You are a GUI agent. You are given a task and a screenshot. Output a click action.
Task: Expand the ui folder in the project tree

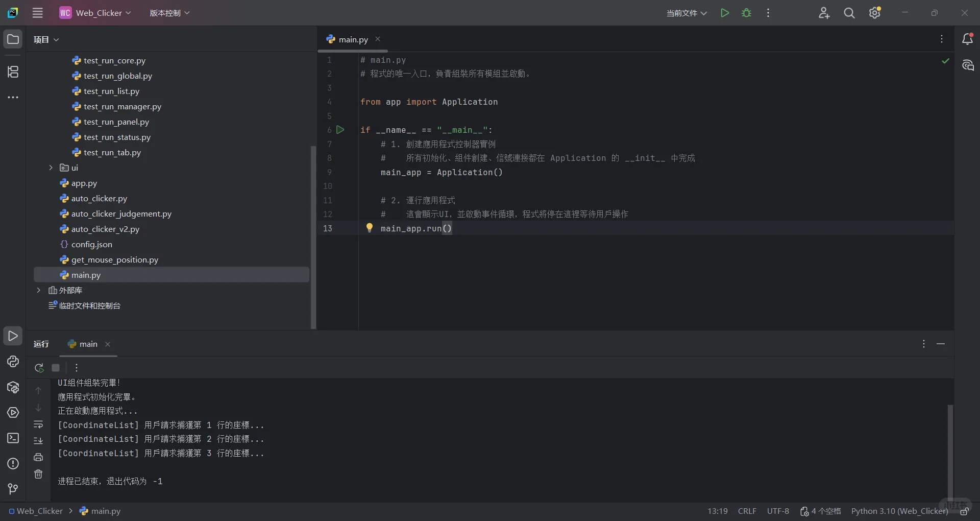(51, 168)
